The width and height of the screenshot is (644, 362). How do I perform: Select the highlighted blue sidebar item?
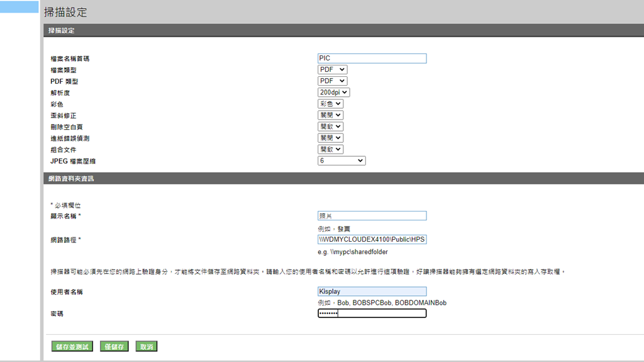click(x=19, y=7)
